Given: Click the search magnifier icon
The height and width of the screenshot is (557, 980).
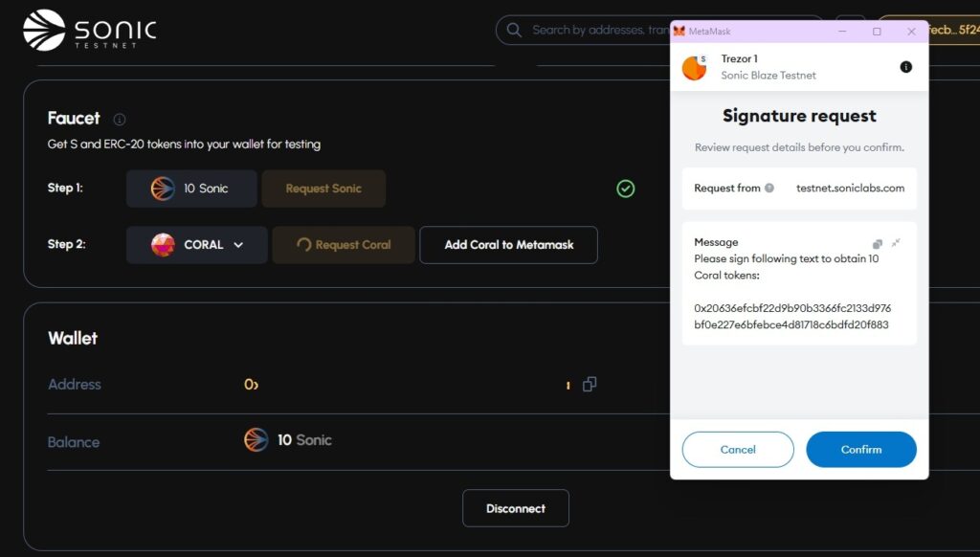Looking at the screenshot, I should click(514, 30).
